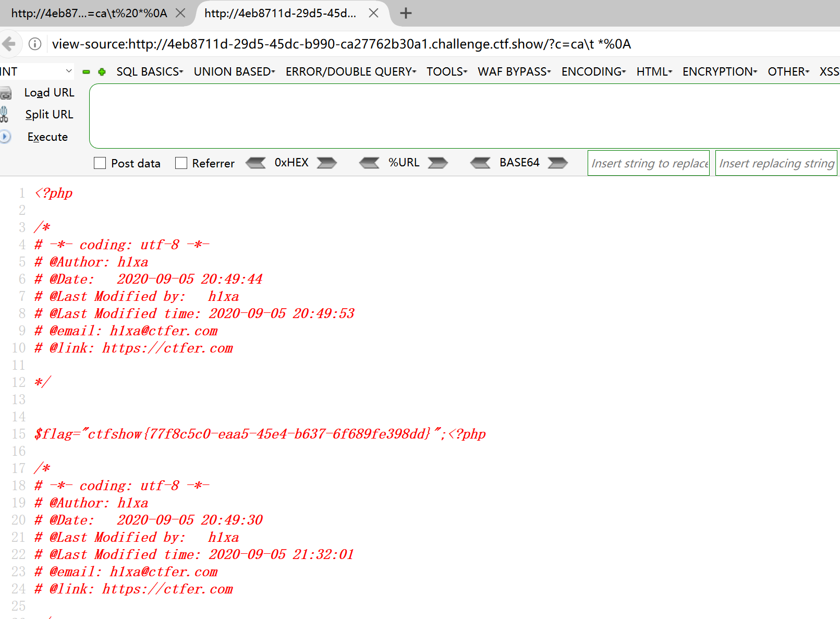
Task: Click left arrow before BASE64
Action: click(480, 163)
